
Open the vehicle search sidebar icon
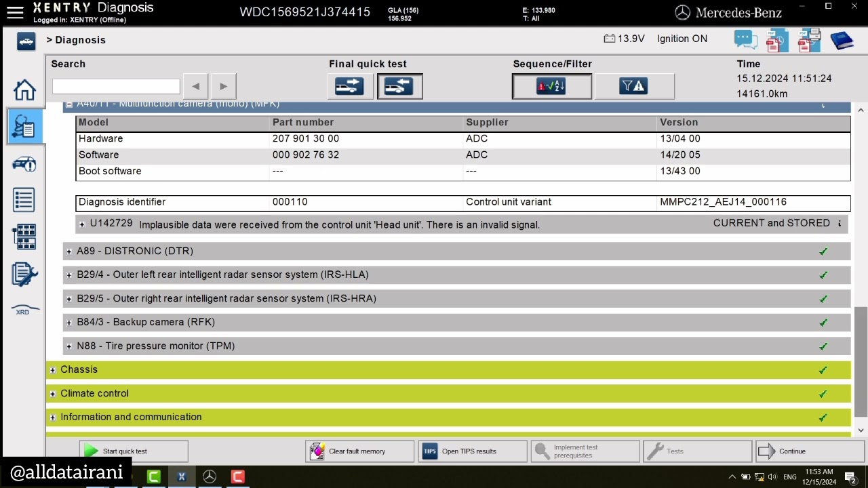click(24, 164)
